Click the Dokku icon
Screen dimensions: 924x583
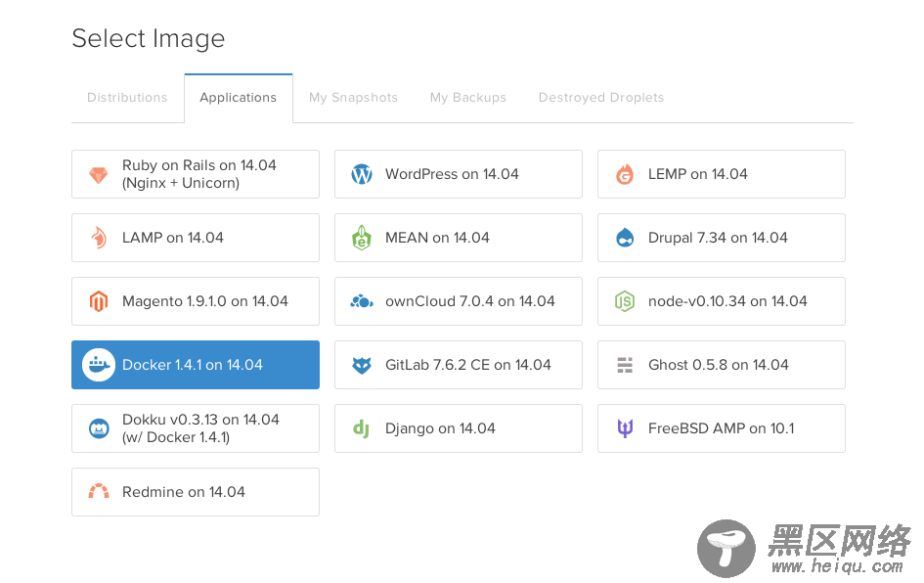(x=99, y=428)
